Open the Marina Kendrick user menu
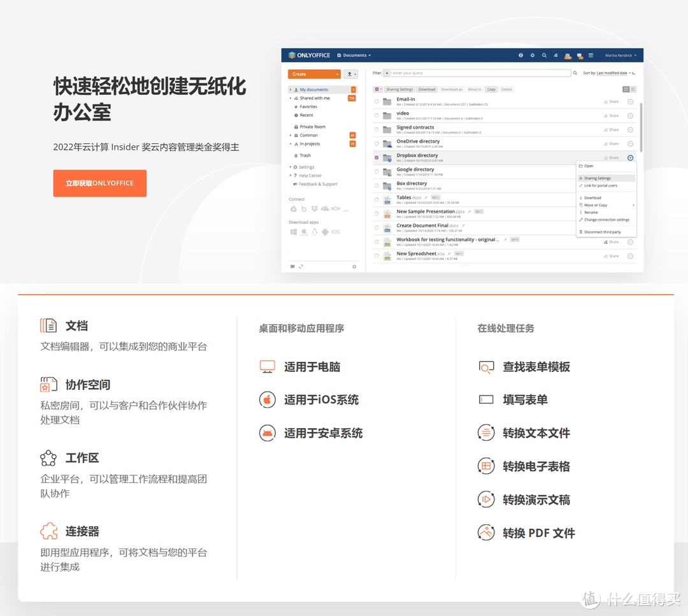 [x=620, y=55]
